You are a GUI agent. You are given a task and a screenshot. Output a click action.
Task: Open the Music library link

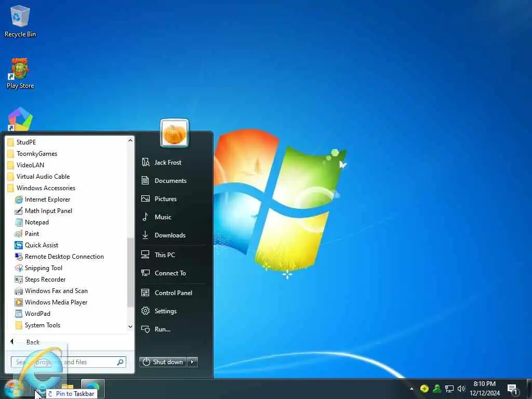coord(156,217)
